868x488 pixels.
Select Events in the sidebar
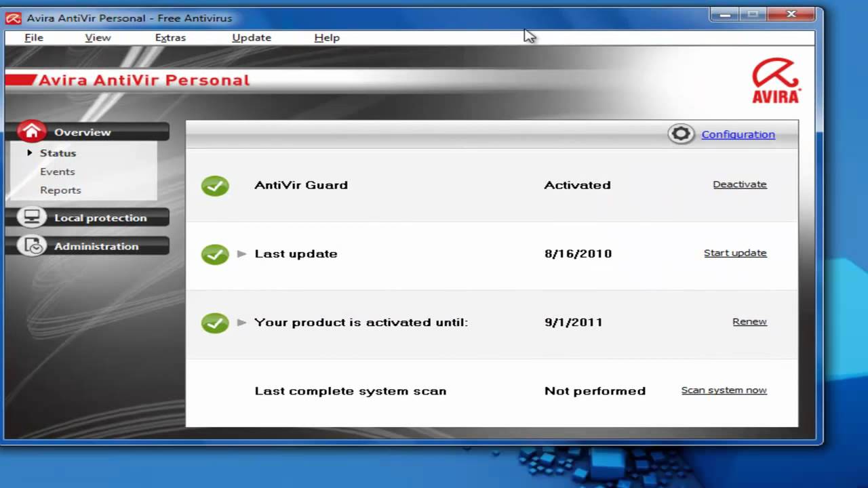pos(57,172)
